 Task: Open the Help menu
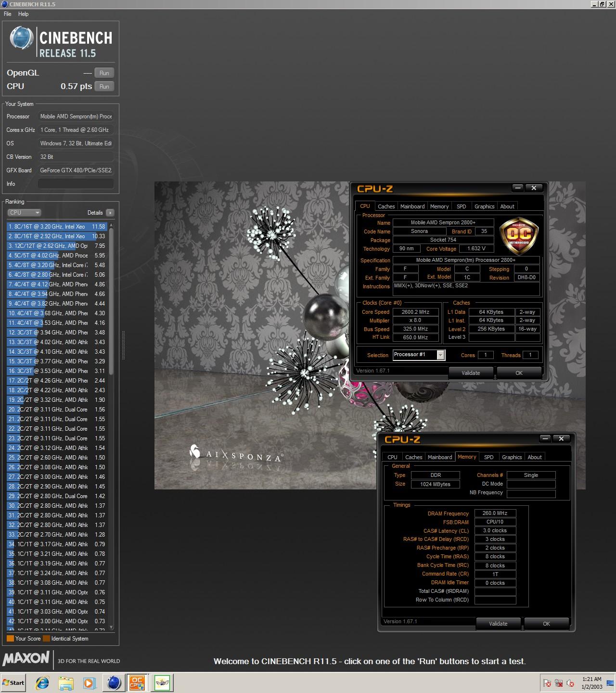23,14
